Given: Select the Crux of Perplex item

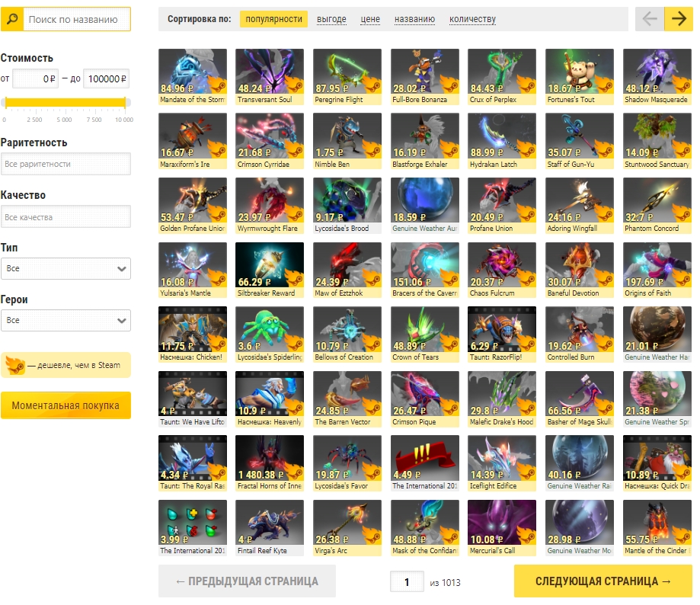Looking at the screenshot, I should pyautogui.click(x=502, y=77).
